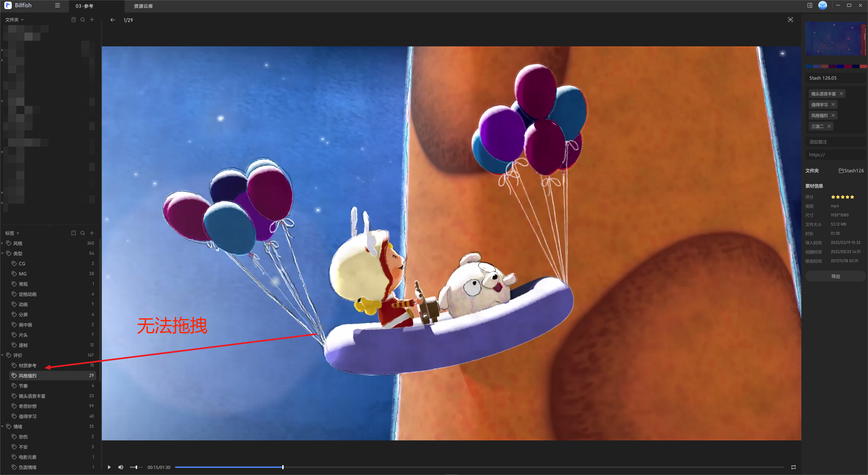Screen dimensions: 868x475
Task: Mute the video audio
Action: click(x=121, y=467)
